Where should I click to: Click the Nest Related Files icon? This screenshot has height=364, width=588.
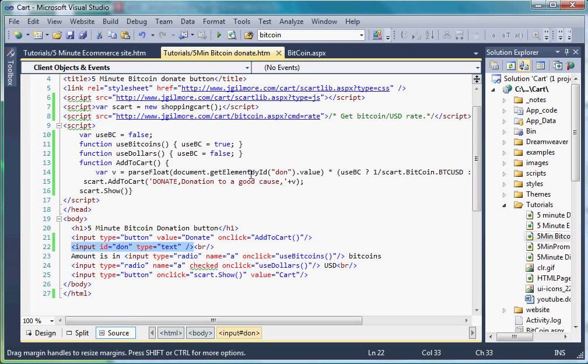coord(524,65)
